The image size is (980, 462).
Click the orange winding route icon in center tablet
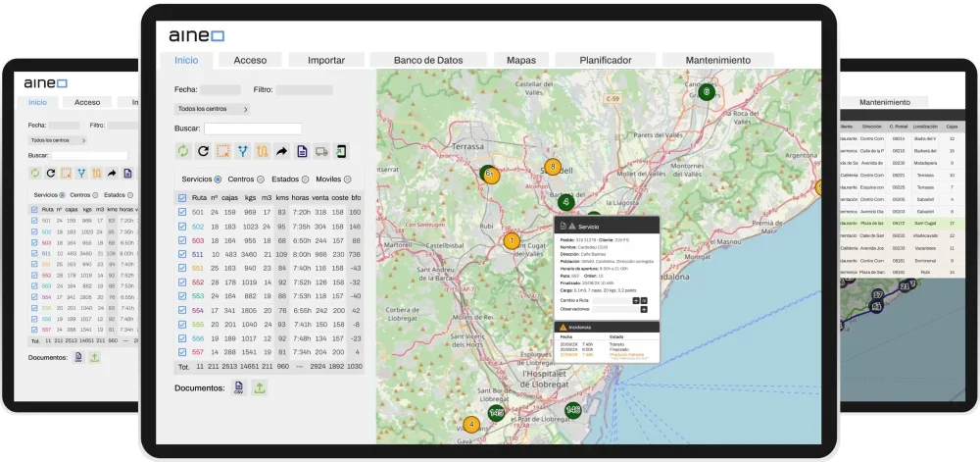(262, 151)
